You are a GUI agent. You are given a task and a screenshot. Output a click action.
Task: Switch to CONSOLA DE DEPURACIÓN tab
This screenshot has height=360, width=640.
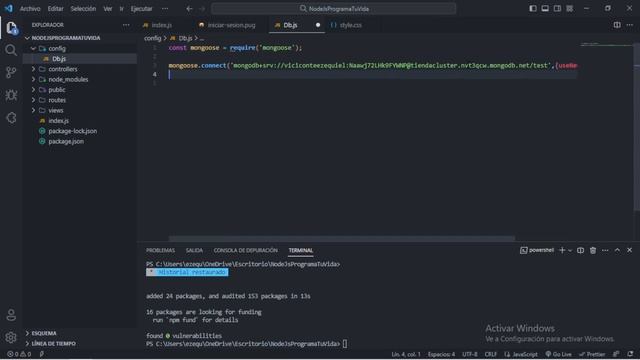coord(246,250)
